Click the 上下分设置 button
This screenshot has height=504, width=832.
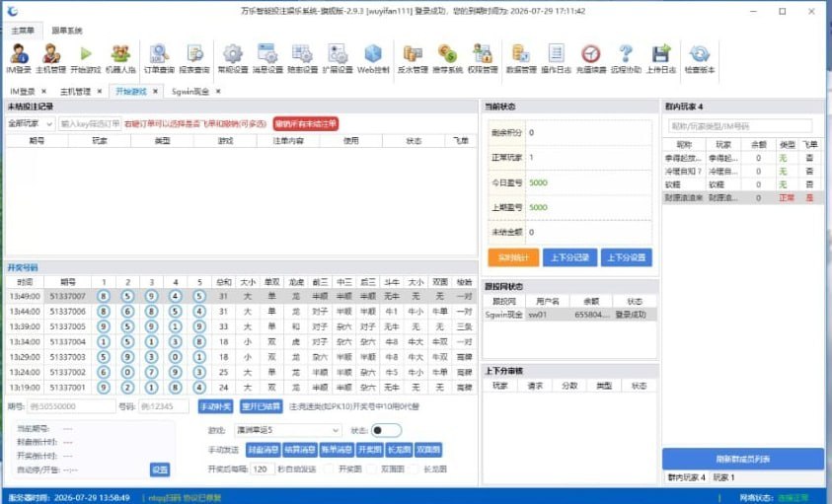[626, 257]
